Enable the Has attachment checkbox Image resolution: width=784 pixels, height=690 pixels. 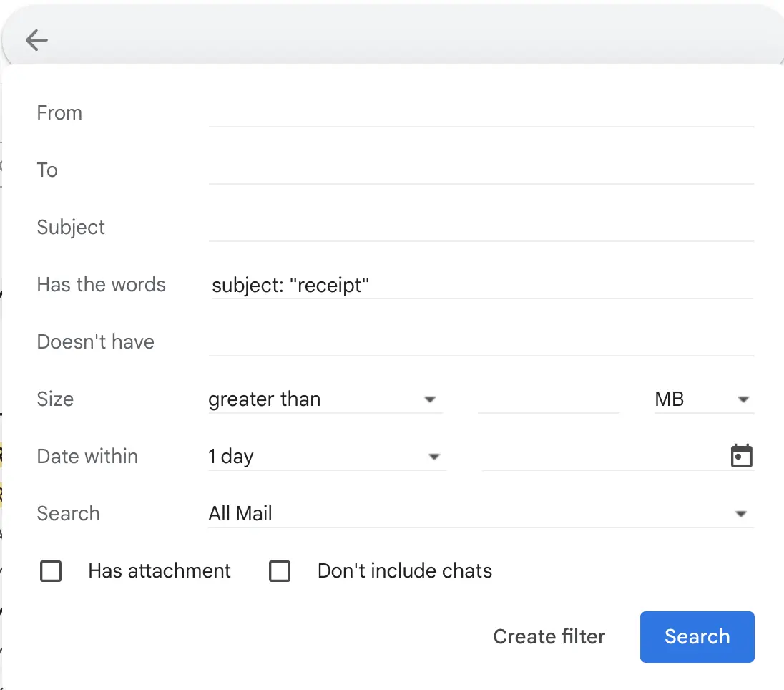tap(51, 571)
